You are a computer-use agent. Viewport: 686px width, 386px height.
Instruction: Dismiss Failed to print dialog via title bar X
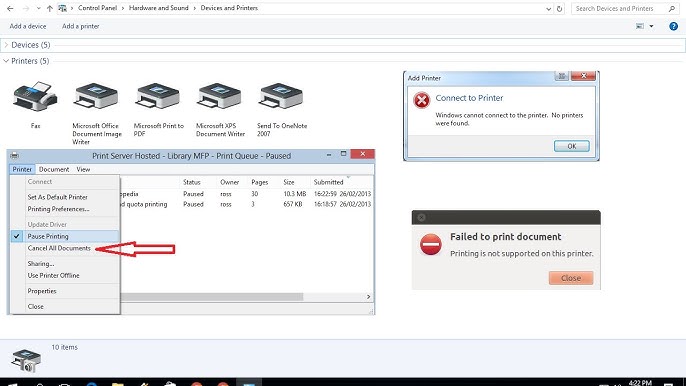point(421,218)
